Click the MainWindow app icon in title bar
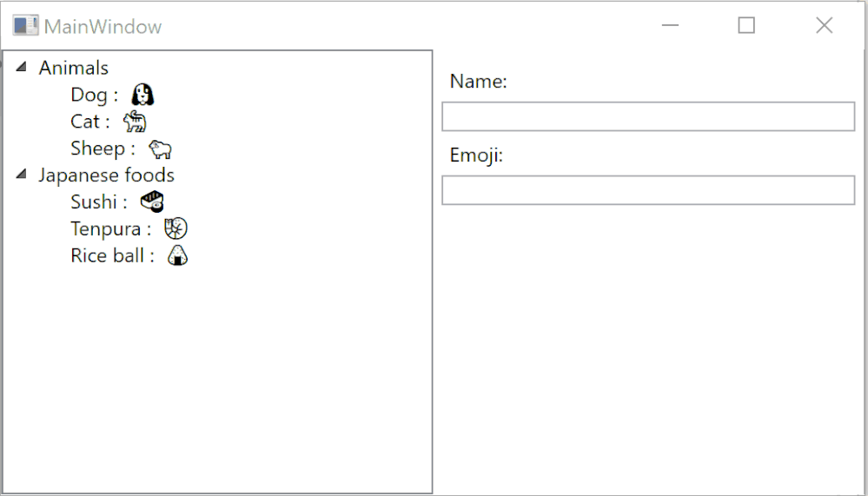The image size is (868, 496). [x=25, y=26]
